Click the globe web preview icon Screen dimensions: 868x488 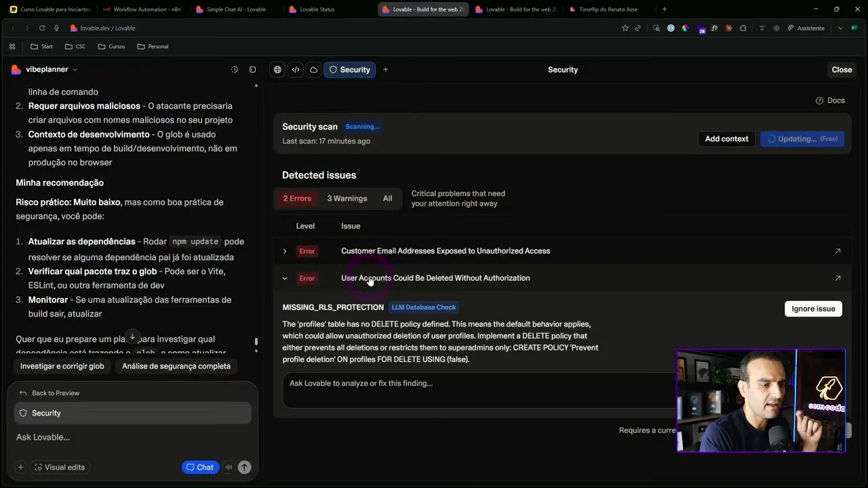[x=277, y=69]
